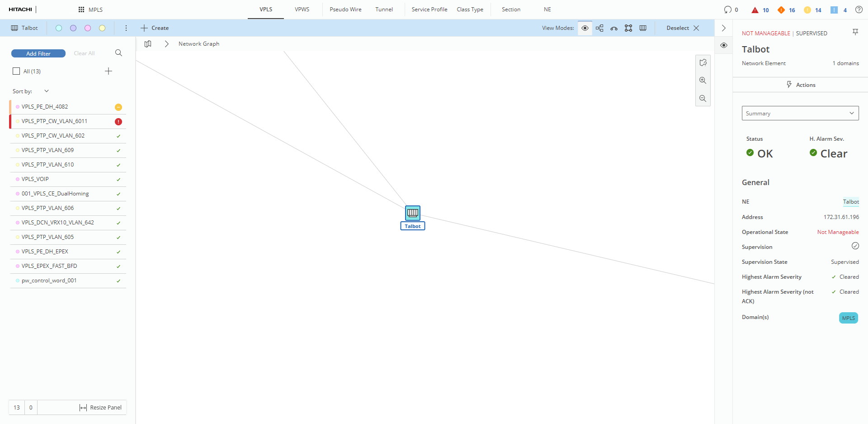Switch to the Pseudo Wire tab

coord(345,10)
